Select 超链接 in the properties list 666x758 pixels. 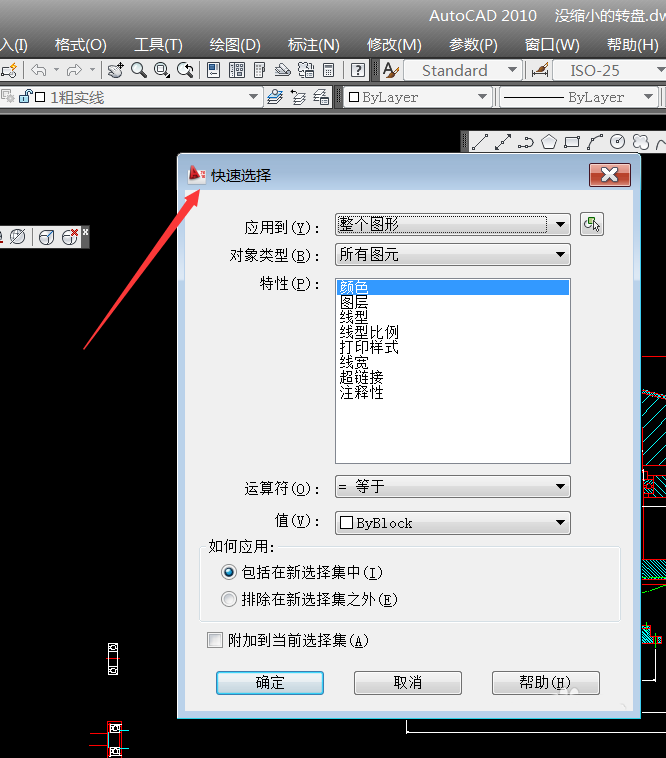pos(452,377)
